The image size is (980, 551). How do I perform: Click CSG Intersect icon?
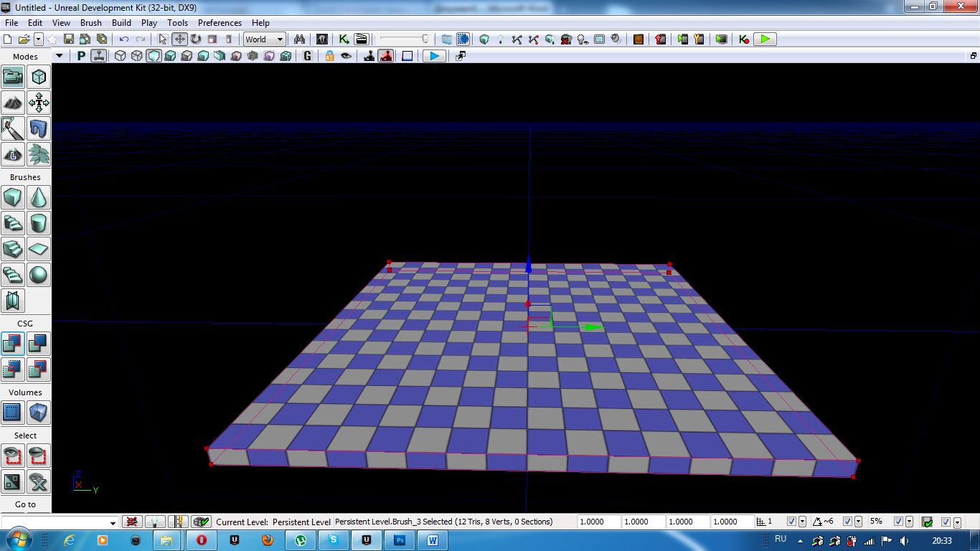(13, 369)
